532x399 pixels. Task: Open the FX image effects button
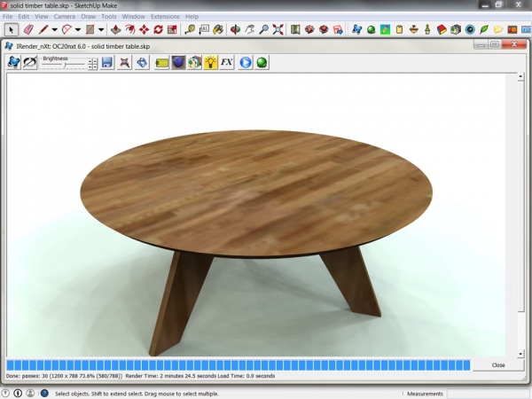click(226, 63)
